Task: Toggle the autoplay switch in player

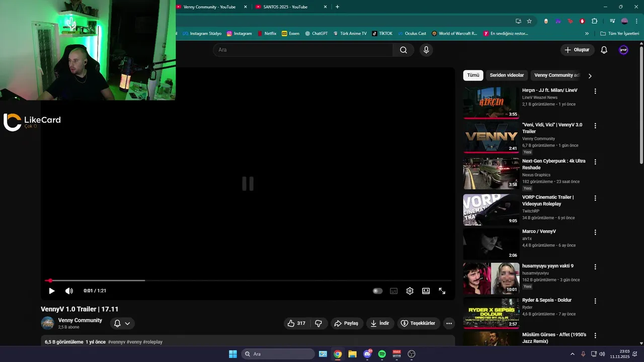Action: 377,291
